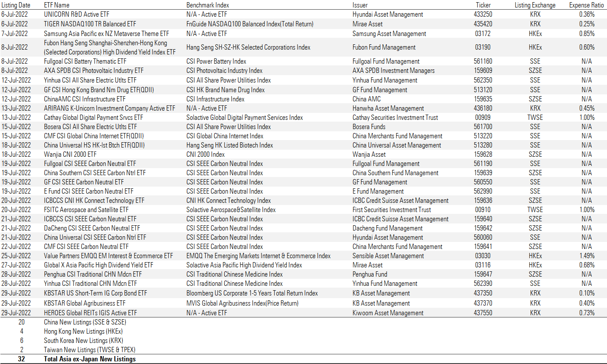Select the CSI Power Battery Index cell
This screenshot has width=607, height=364.
click(216, 61)
